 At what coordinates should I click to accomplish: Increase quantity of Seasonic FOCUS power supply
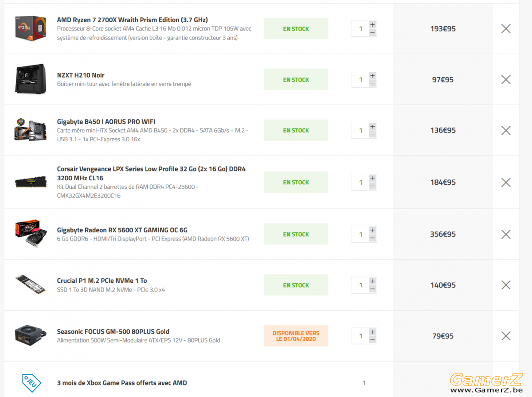pyautogui.click(x=372, y=332)
